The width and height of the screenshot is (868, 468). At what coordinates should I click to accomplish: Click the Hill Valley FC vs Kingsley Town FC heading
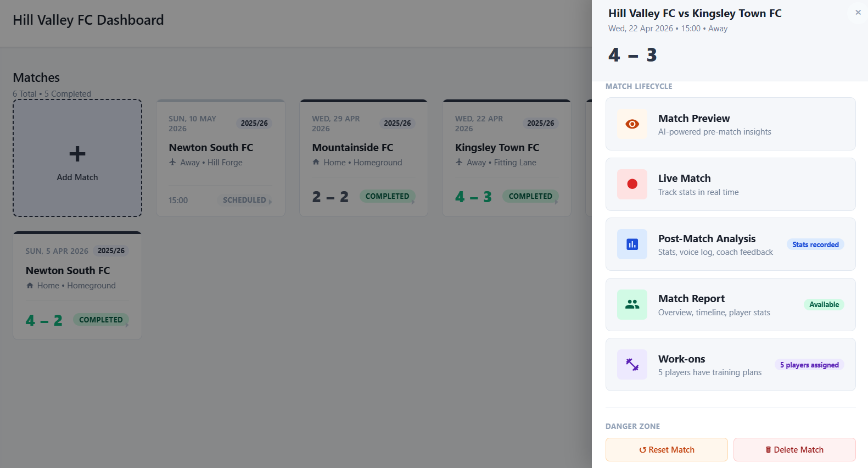pos(695,13)
